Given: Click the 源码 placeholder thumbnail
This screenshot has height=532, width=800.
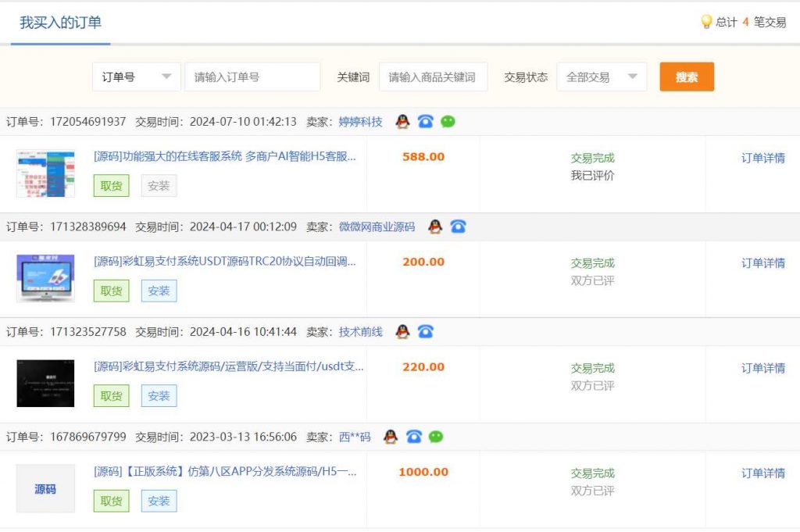Looking at the screenshot, I should coord(45,489).
